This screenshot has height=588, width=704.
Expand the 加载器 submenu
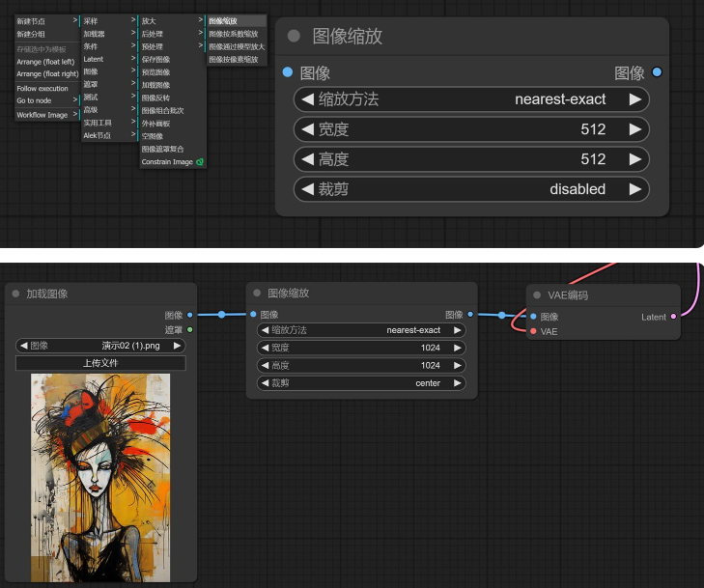point(109,34)
